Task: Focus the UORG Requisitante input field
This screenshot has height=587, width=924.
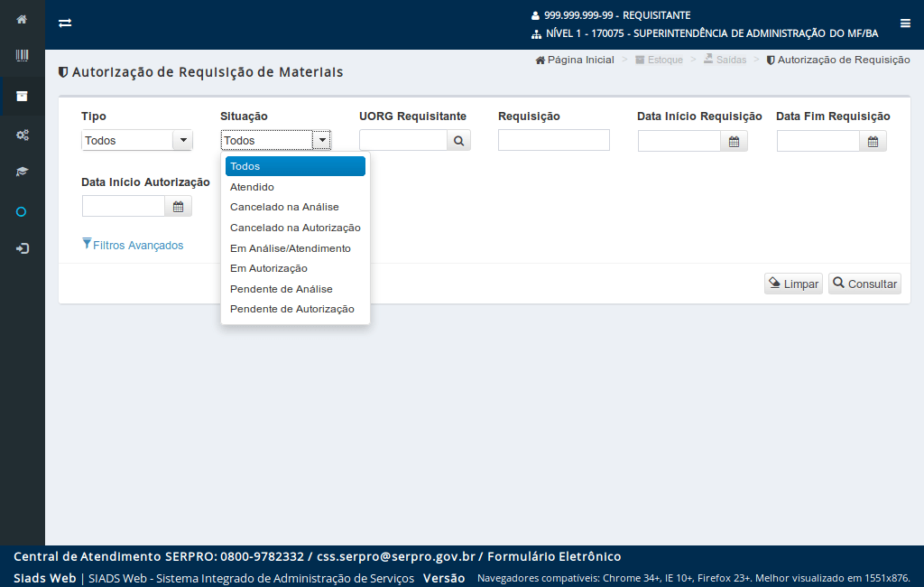Action: (x=403, y=140)
